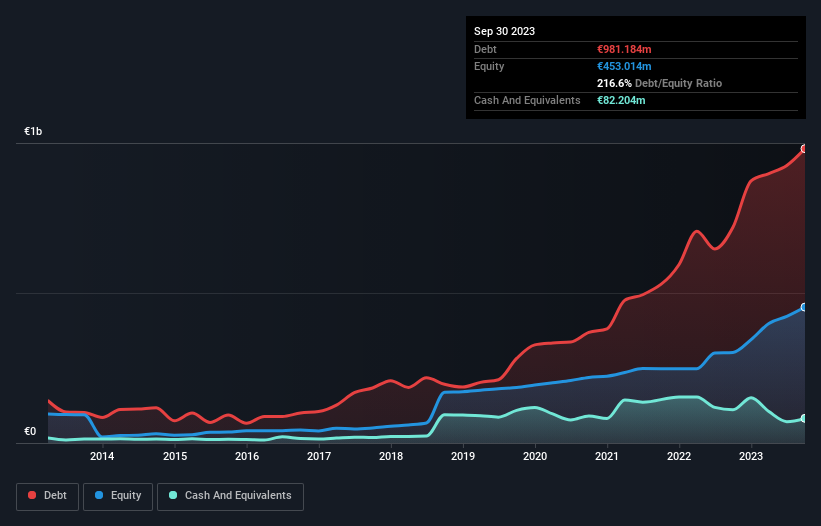Image resolution: width=821 pixels, height=526 pixels.
Task: Click the 2023 x-axis label
Action: tap(751, 456)
